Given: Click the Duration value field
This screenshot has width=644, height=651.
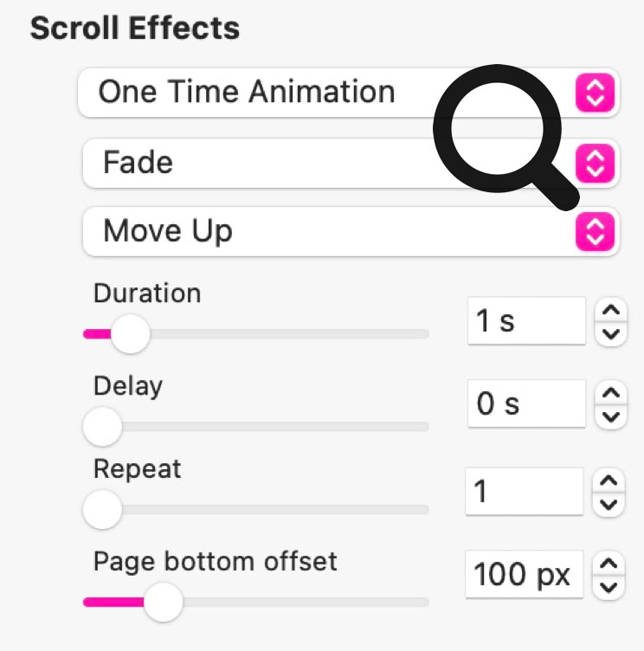Looking at the screenshot, I should (x=525, y=321).
